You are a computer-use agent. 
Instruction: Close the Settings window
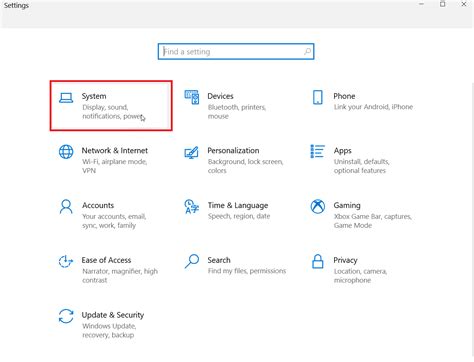(x=464, y=4)
